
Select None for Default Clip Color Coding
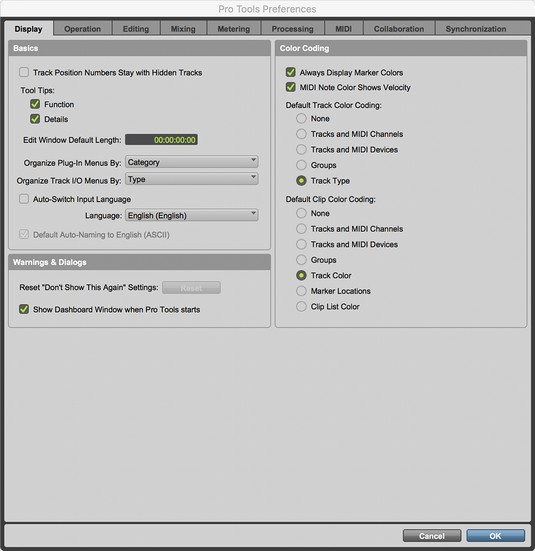(x=301, y=213)
